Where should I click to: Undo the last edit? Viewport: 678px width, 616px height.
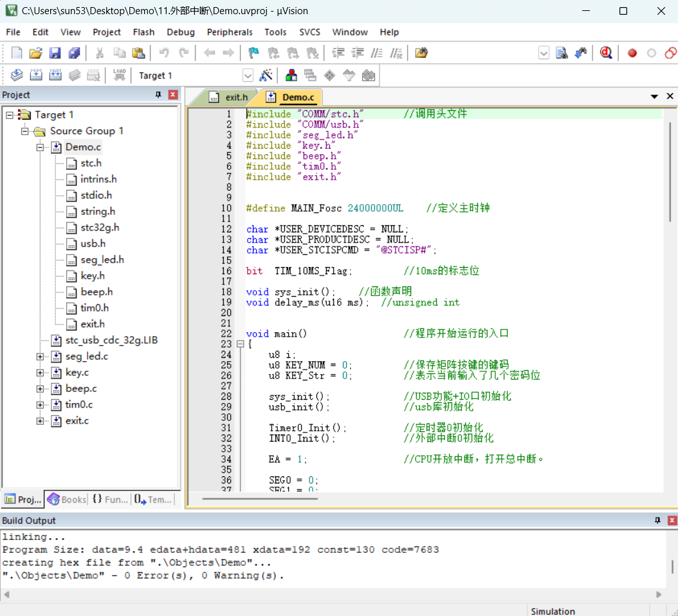pyautogui.click(x=164, y=53)
